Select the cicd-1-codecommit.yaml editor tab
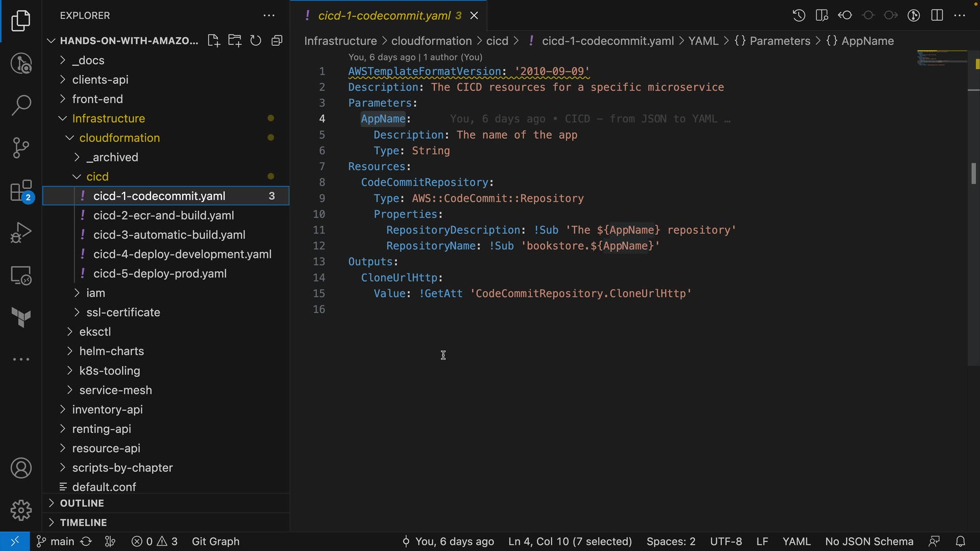This screenshot has width=980, height=551. click(384, 15)
